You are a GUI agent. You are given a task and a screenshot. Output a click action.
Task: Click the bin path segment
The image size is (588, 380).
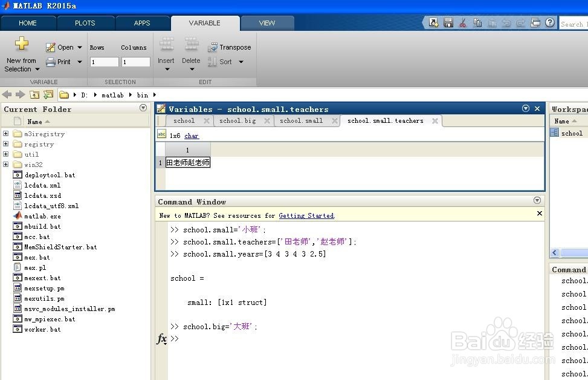(x=143, y=95)
